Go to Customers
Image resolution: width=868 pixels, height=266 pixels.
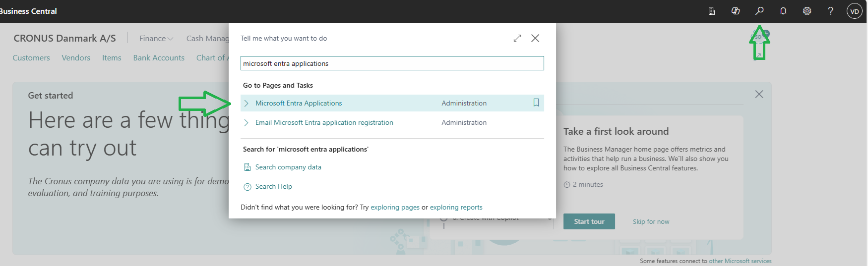(x=31, y=57)
